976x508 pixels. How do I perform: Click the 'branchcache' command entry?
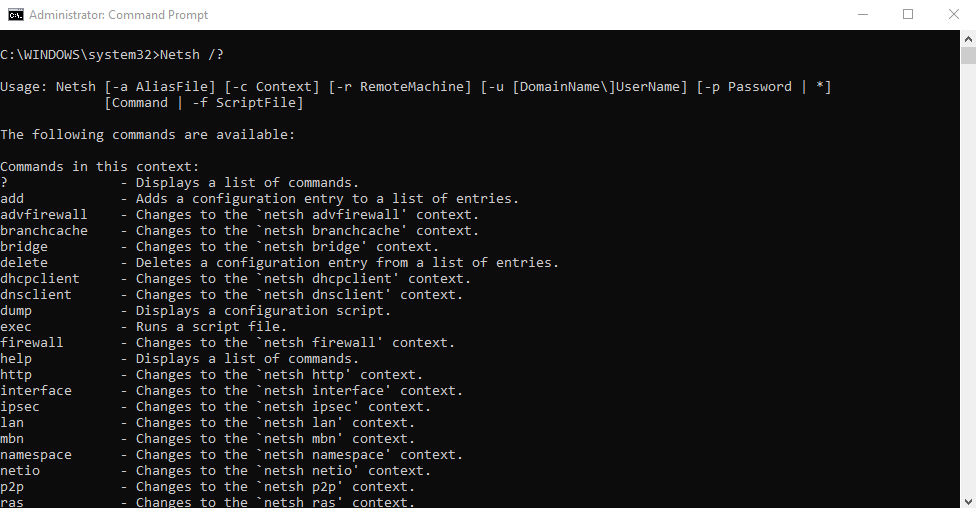point(44,230)
